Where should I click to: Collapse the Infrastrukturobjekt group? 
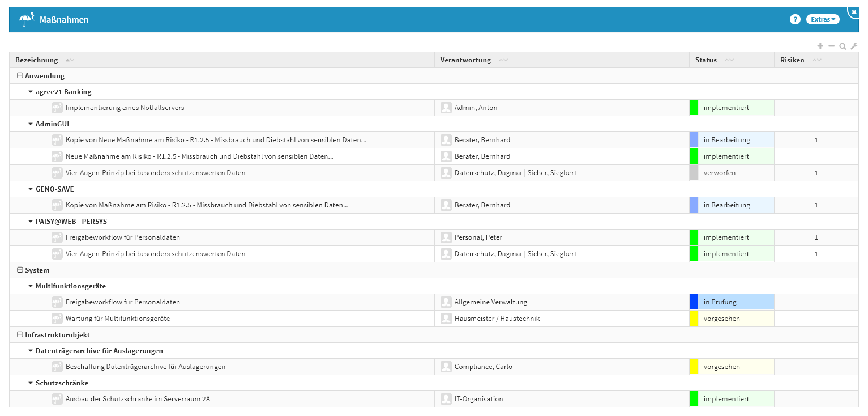pos(20,335)
